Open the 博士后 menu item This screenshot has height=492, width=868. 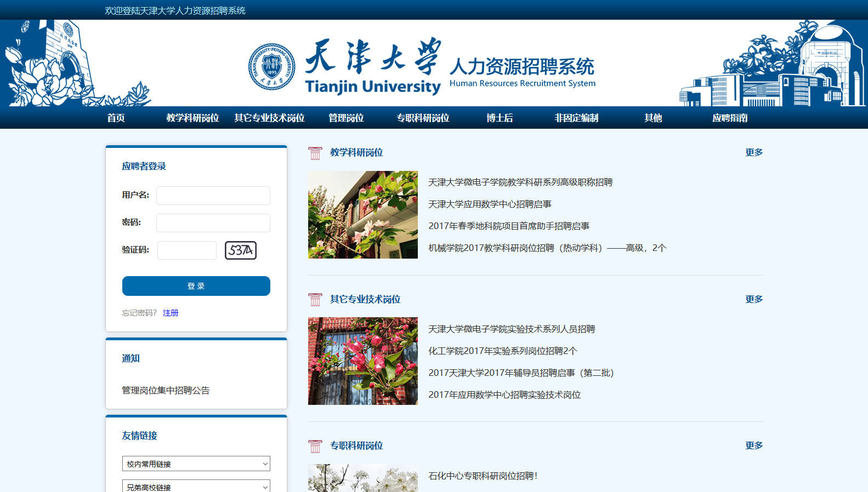click(500, 118)
